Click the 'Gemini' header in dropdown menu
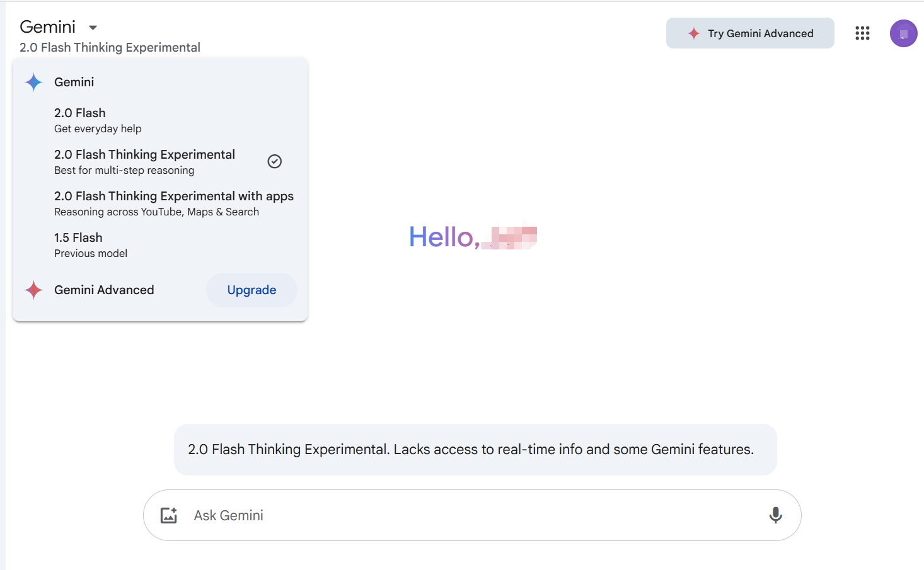 tap(74, 82)
